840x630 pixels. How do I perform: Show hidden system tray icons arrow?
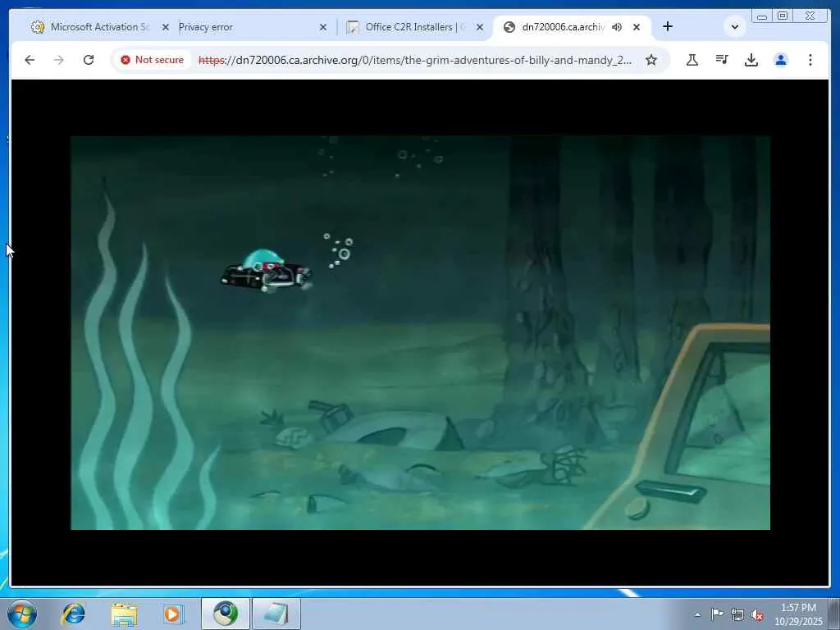[697, 614]
